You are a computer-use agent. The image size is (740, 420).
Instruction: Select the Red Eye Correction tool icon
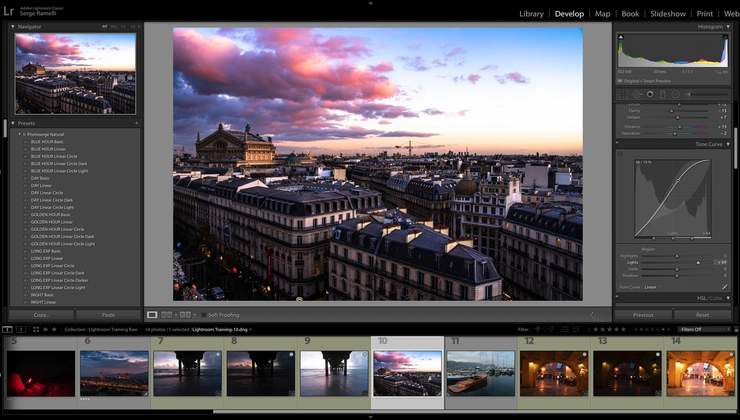[x=650, y=94]
